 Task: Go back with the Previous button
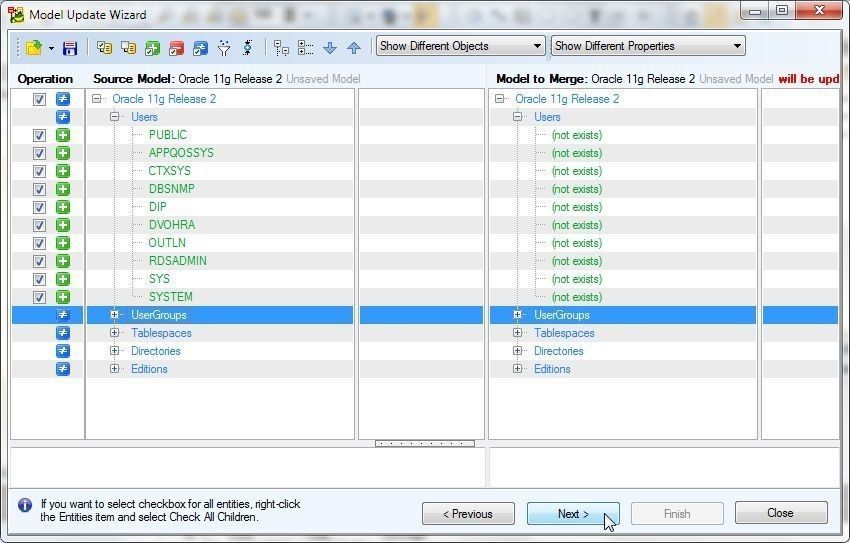tap(468, 513)
